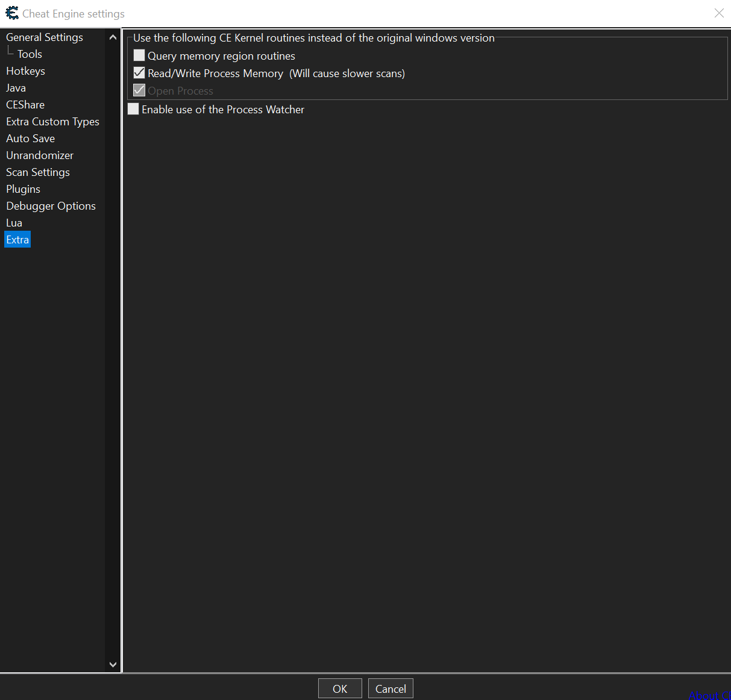Viewport: 731px width, 700px height.
Task: Click the Cheat Engine logo icon
Action: coord(12,13)
